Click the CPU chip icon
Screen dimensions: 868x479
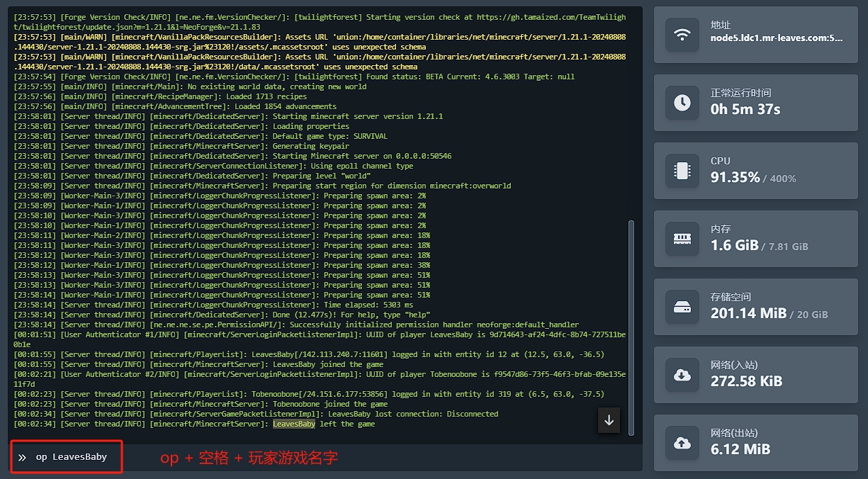coord(682,171)
